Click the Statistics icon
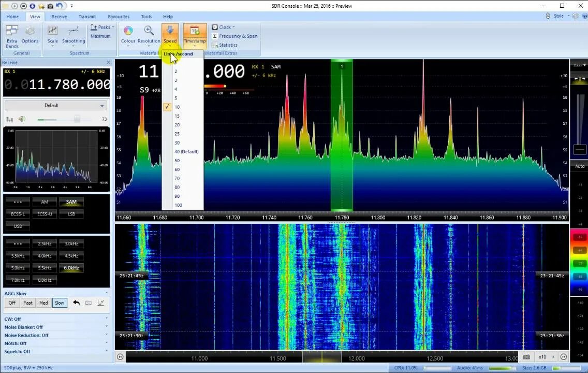Viewport: 588px width, 373px height. [x=215, y=45]
